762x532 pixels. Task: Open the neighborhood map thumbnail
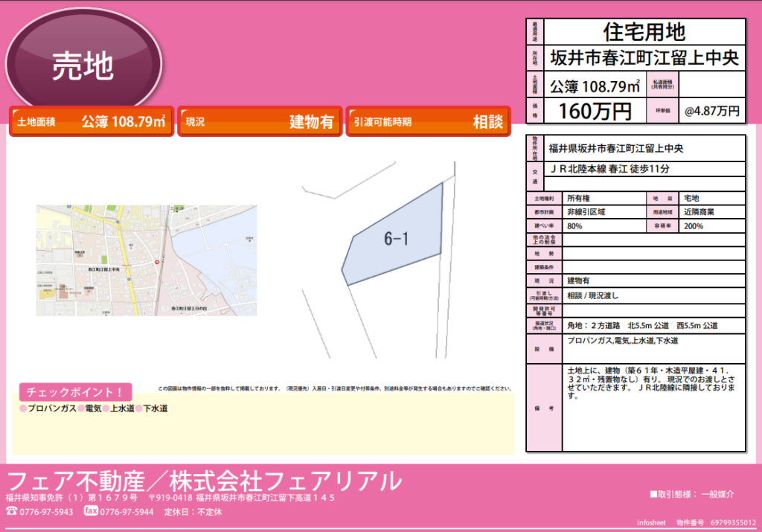point(147,260)
